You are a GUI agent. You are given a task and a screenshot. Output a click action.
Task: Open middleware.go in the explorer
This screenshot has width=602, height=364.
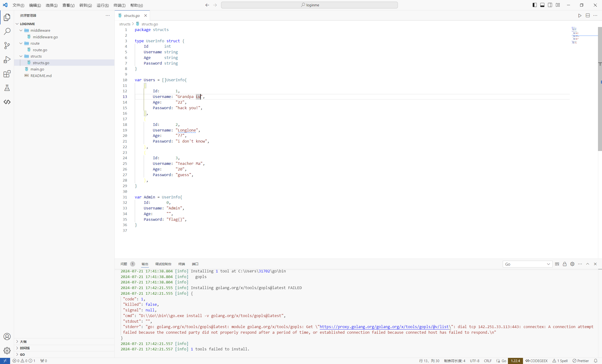[64, 37]
